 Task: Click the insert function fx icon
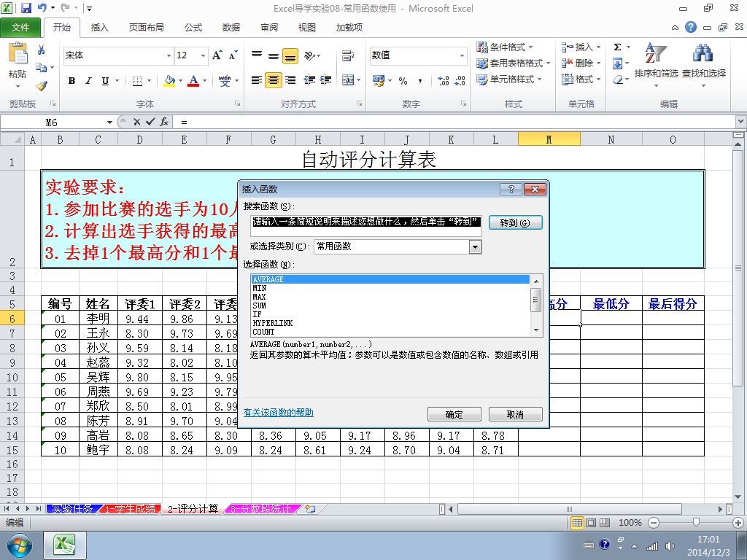point(164,122)
